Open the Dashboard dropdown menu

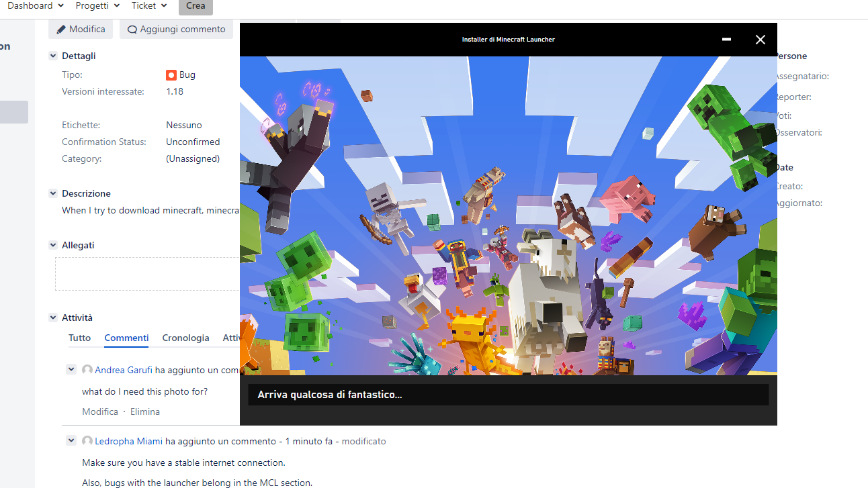pos(36,6)
